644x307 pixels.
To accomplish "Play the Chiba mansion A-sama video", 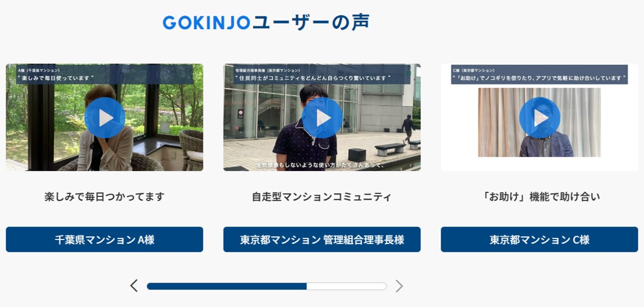I will [x=105, y=118].
